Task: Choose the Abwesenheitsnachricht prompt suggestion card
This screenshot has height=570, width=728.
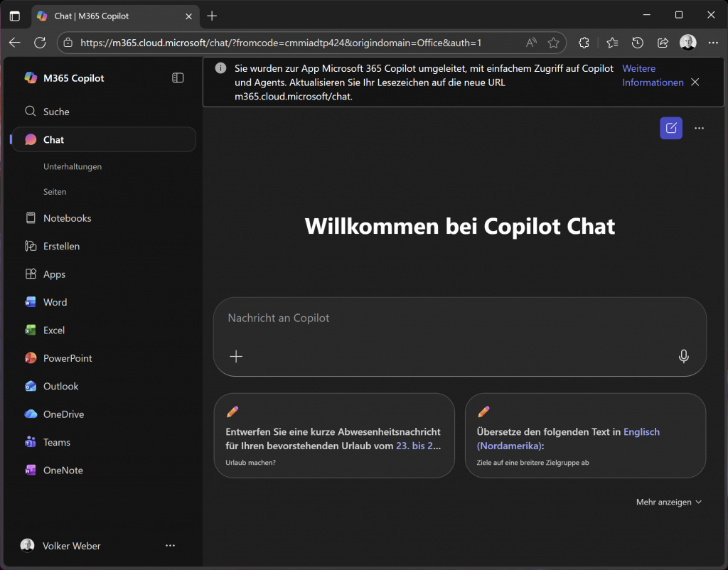Action: 333,436
